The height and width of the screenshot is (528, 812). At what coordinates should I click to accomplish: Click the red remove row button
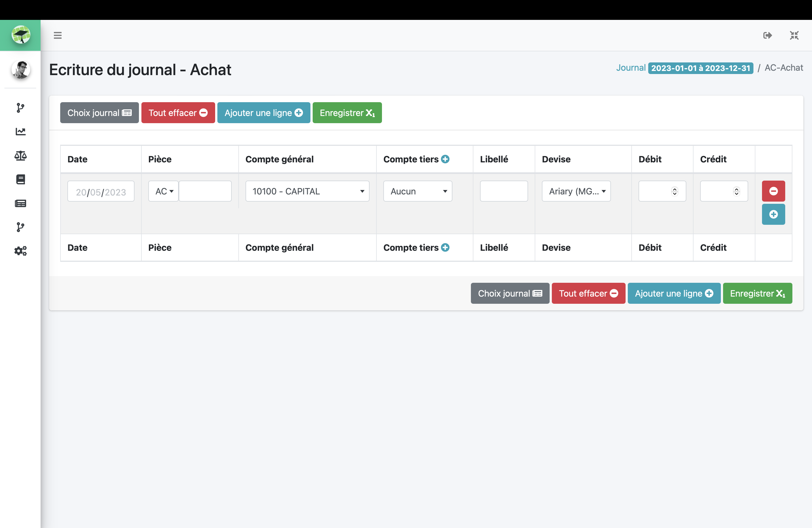[x=773, y=191]
